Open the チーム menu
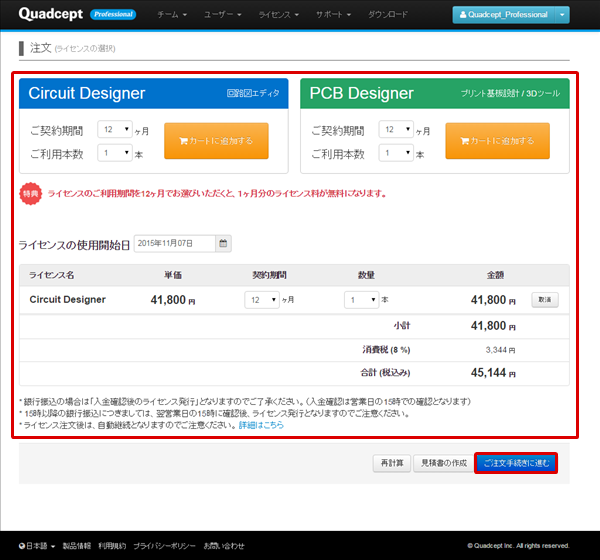The width and height of the screenshot is (600, 560). tap(172, 15)
